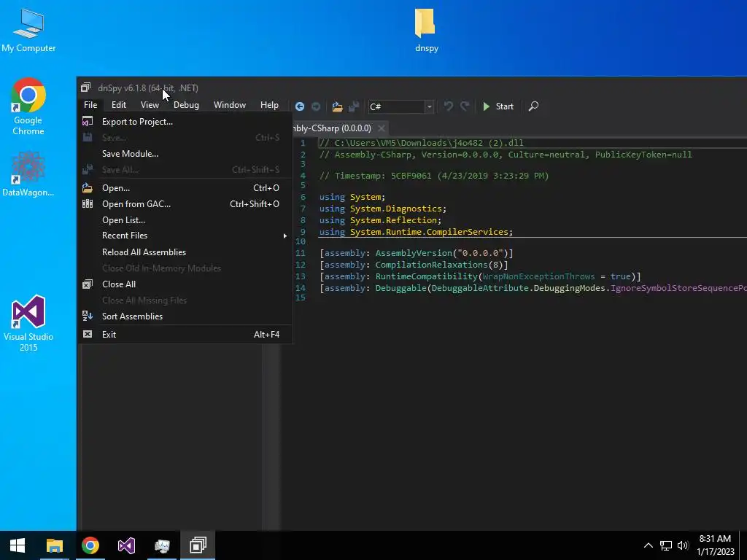Choose Close All
The image size is (747, 560).
[x=185, y=284]
